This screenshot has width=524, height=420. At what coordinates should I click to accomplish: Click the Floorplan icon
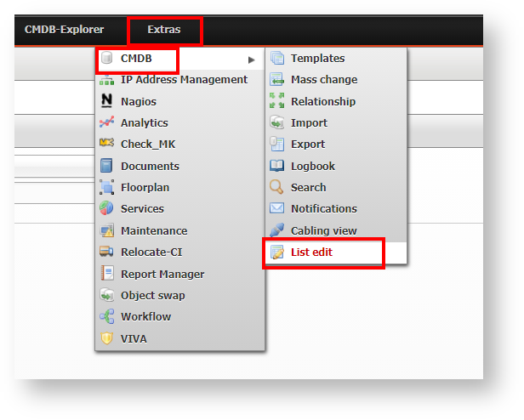pos(106,187)
